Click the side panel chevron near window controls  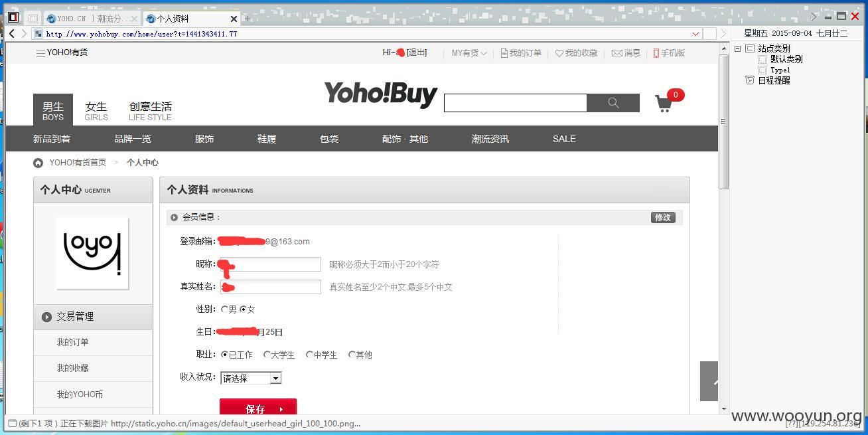814,17
